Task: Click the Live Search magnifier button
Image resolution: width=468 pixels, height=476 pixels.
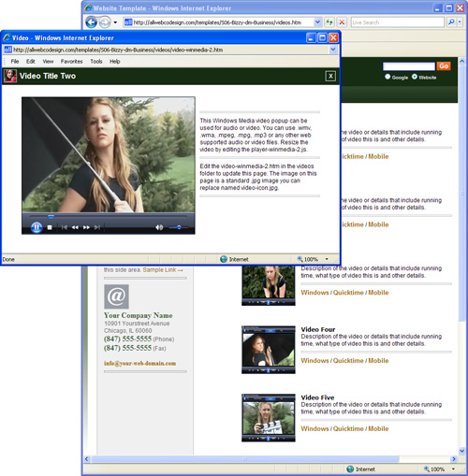Action: tap(451, 22)
